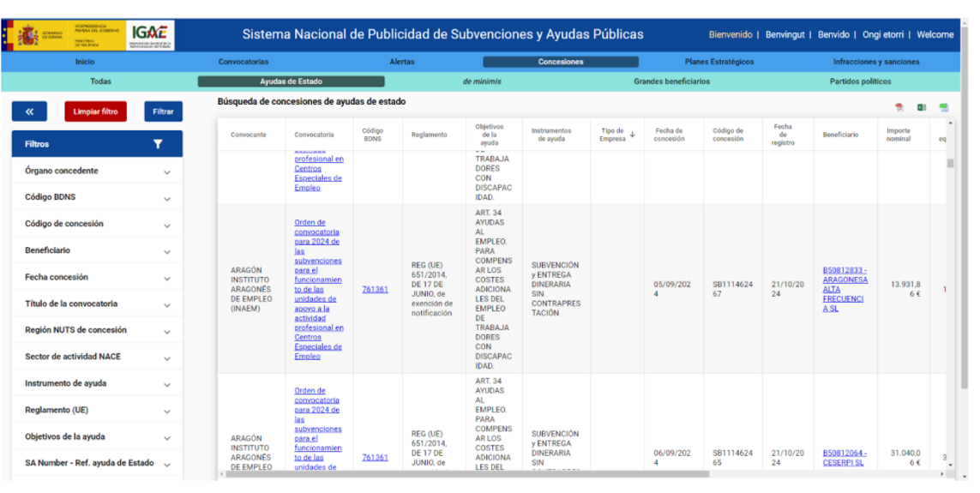Viewport: 980px width, 493px height.
Task: Expand the Beneficiario filter
Action: point(97,250)
